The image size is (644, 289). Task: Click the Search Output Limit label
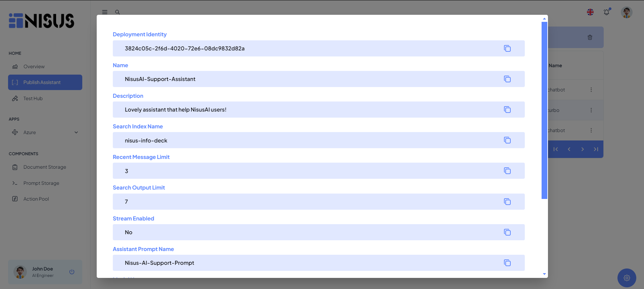tap(139, 188)
